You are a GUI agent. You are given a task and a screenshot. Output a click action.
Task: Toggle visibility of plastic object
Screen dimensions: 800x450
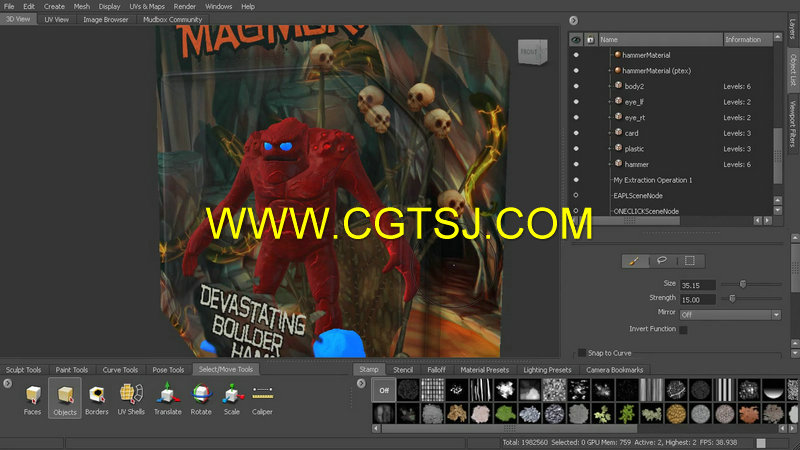tap(576, 148)
